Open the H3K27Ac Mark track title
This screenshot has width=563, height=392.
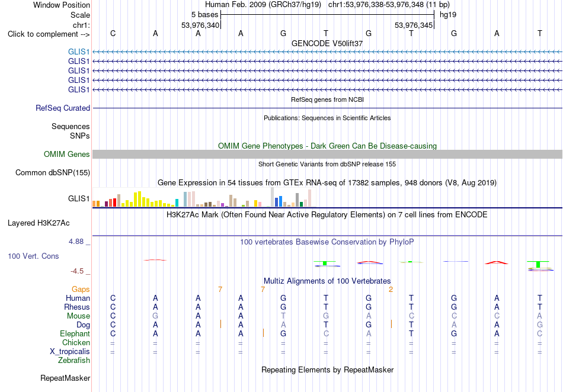point(327,215)
